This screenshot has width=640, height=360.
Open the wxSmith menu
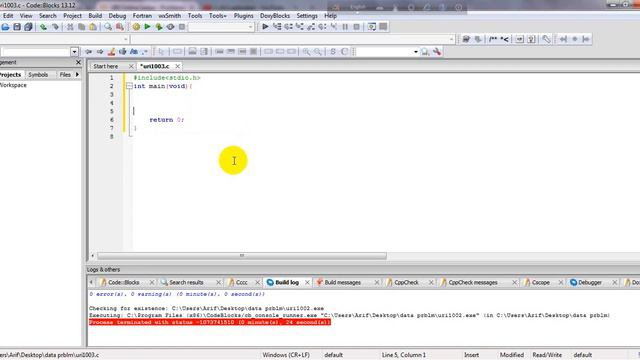pos(169,16)
